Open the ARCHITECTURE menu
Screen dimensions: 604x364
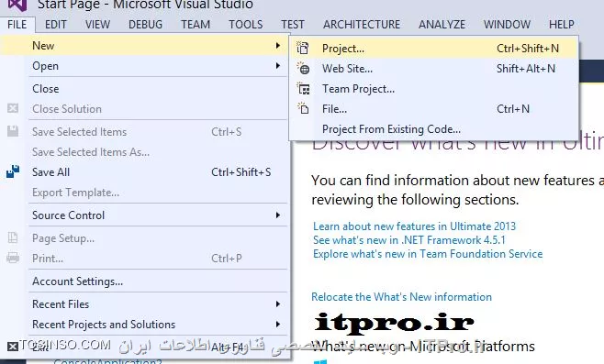click(362, 25)
